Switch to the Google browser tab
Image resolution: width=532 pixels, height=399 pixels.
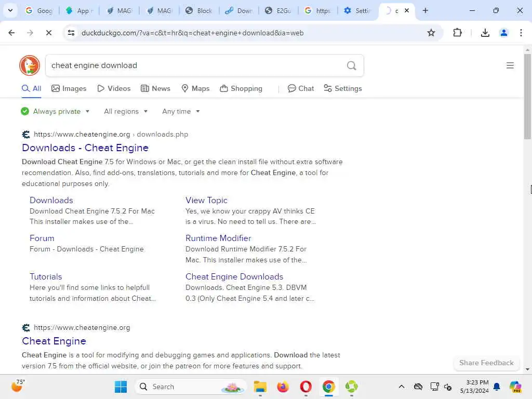[39, 10]
